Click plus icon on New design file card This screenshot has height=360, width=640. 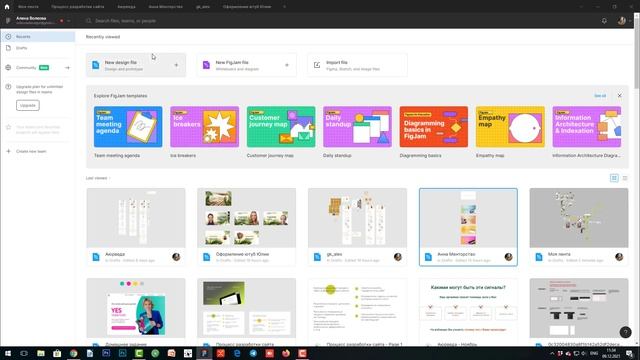176,65
